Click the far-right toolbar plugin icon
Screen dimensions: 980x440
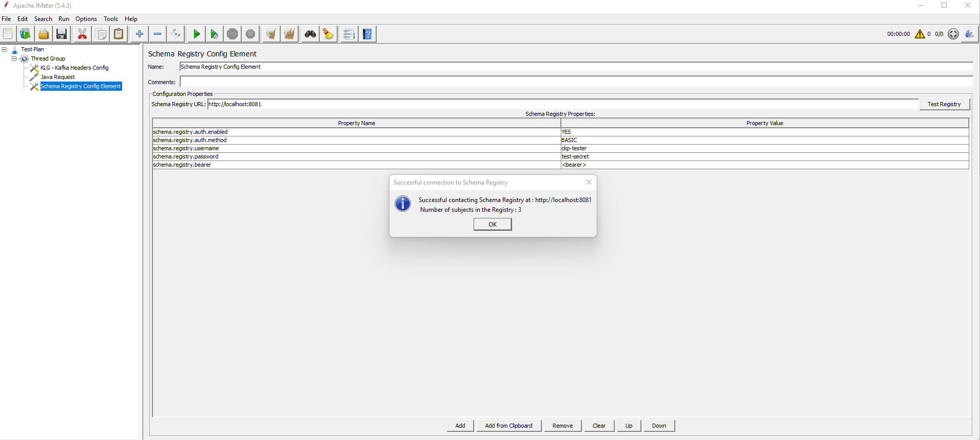[x=969, y=34]
